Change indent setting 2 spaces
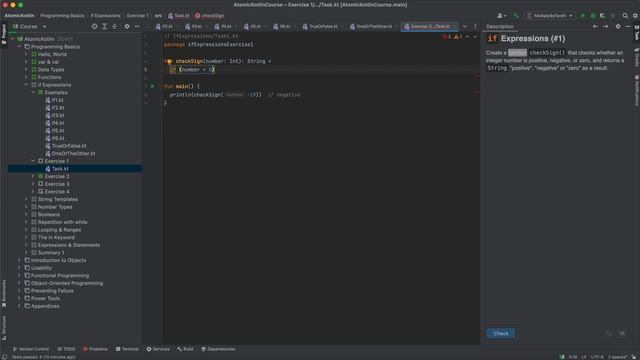 click(618, 357)
